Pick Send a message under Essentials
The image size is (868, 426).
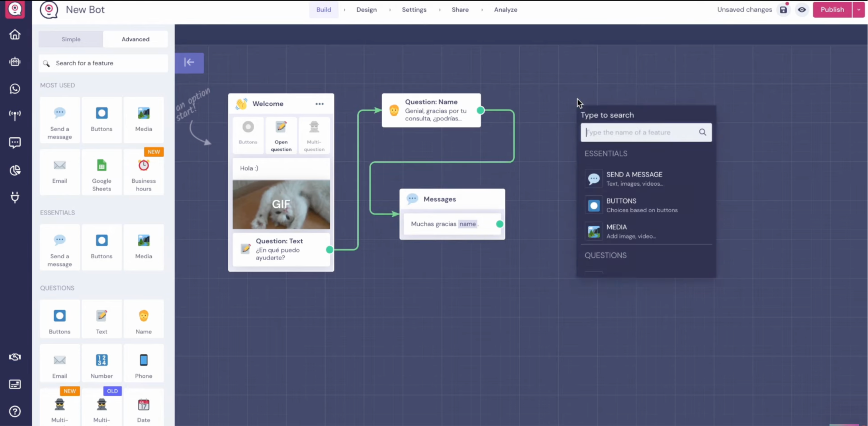60,248
